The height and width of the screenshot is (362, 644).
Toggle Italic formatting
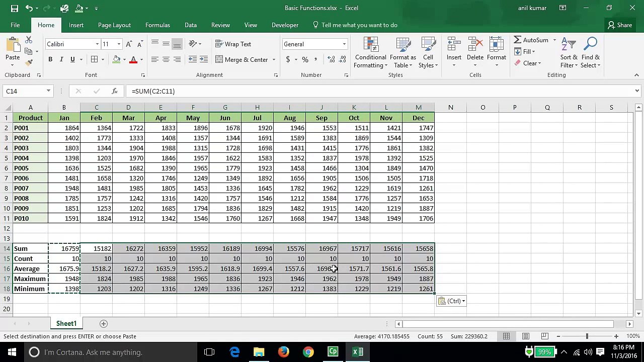tap(61, 59)
